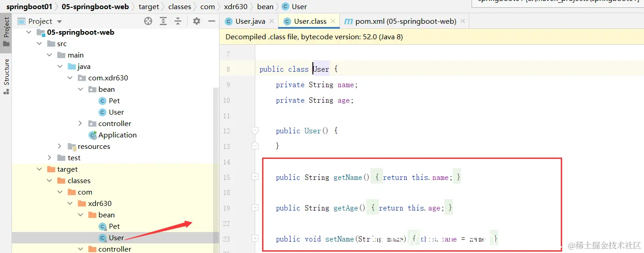Click springboot01 in the breadcrumb bar
644x253 pixels.
point(29,6)
